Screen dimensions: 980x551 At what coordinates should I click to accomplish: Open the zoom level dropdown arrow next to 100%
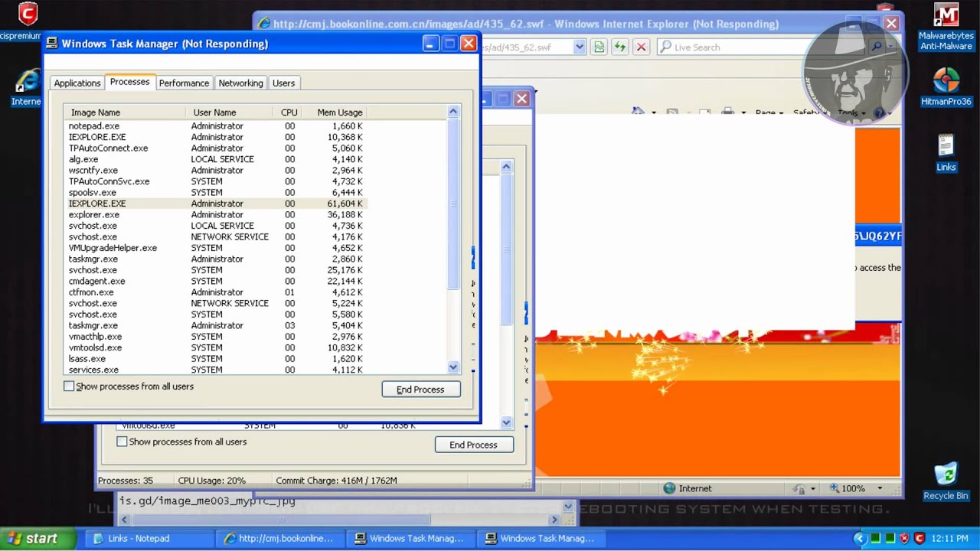coord(880,488)
